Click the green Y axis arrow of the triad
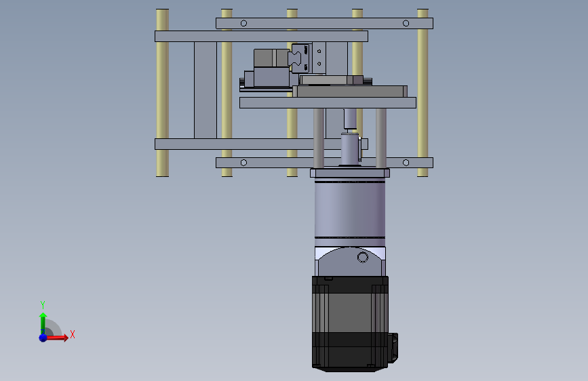588x381 pixels. pyautogui.click(x=43, y=322)
